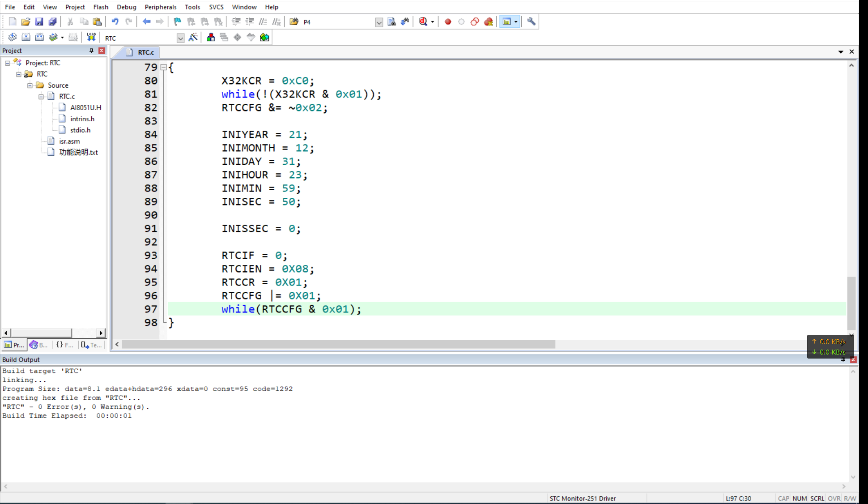Open the Debug menu
The height and width of the screenshot is (504, 868).
point(127,7)
